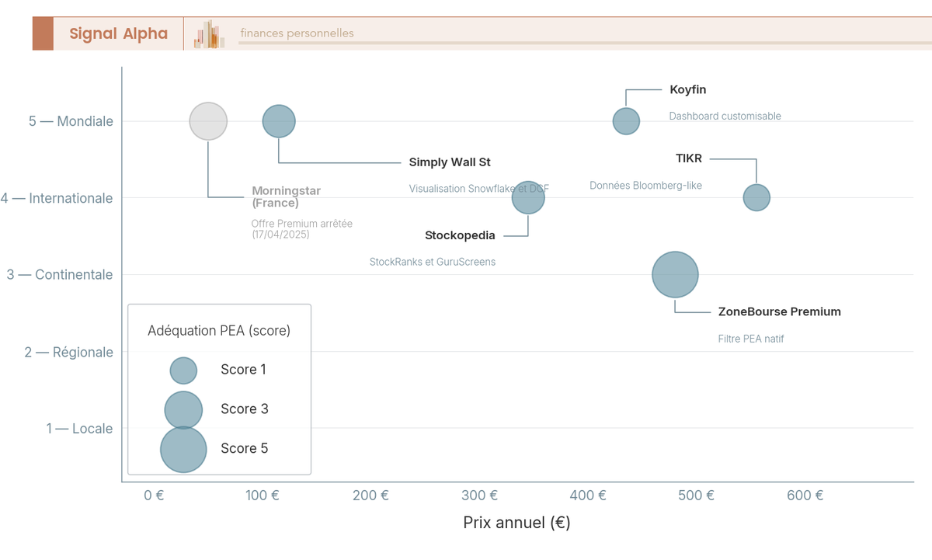Click 'Offre Premium arrêtée (17/04/2025)' note
This screenshot has height=560, width=932.
pos(301,228)
